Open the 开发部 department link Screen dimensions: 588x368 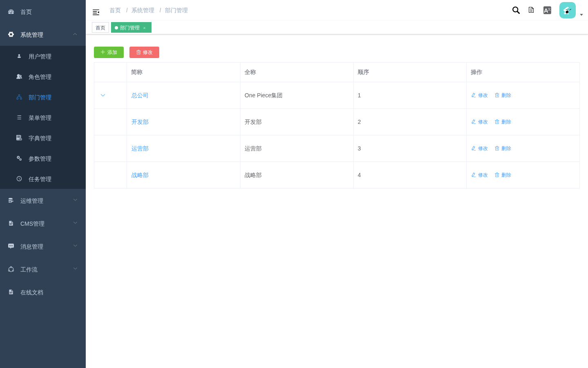point(140,122)
